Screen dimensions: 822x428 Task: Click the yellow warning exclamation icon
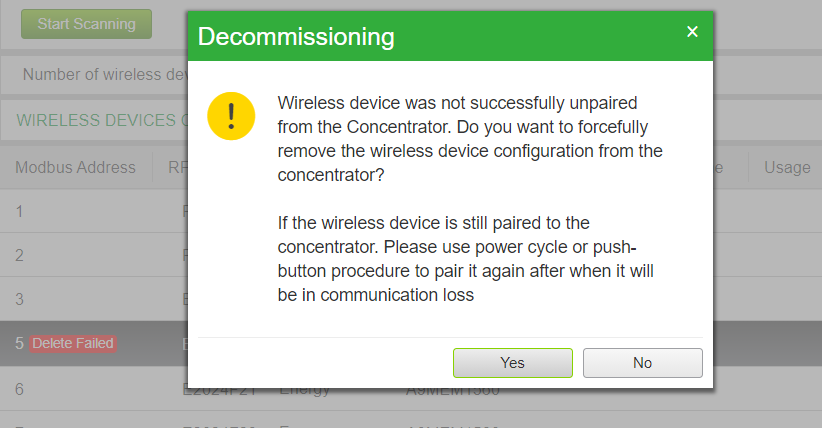tap(231, 116)
